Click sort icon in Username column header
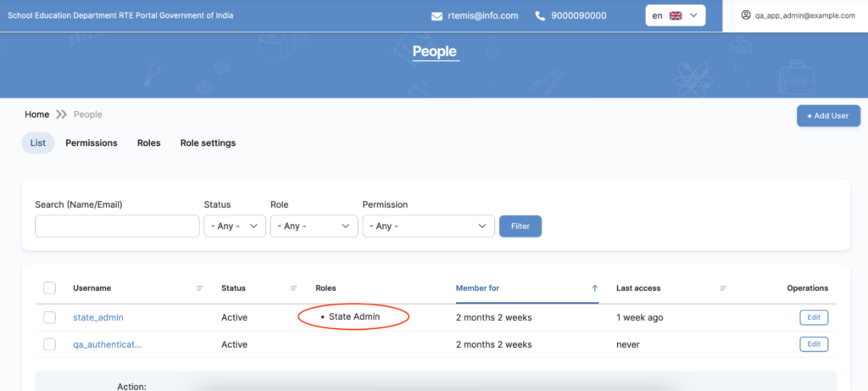The width and height of the screenshot is (868, 391). (x=200, y=288)
